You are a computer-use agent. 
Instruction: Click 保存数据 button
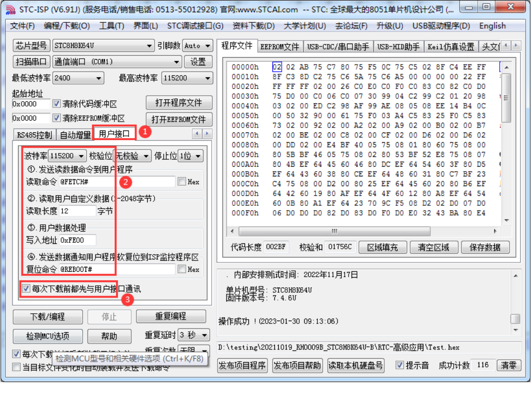click(485, 247)
